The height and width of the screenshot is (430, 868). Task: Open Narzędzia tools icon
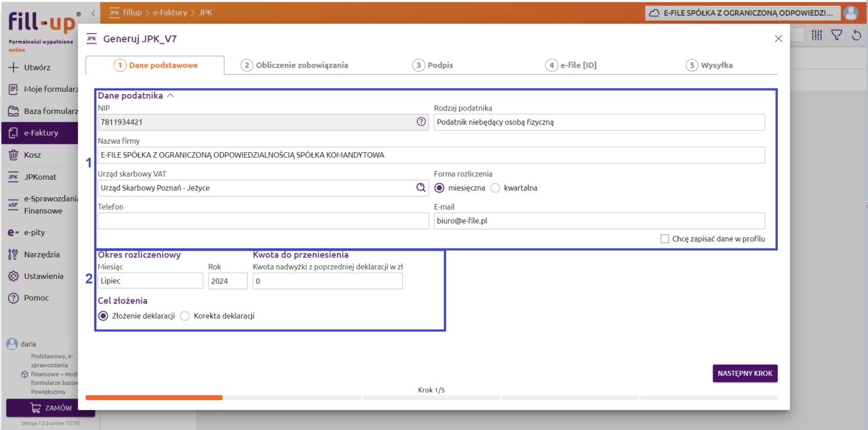(12, 254)
